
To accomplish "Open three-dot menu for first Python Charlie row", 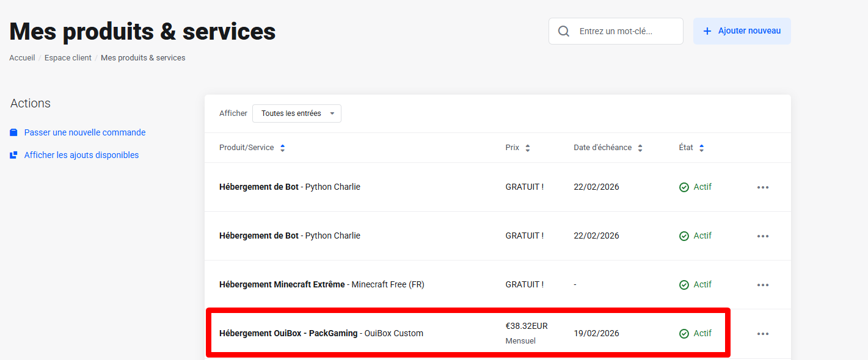I will [x=762, y=187].
